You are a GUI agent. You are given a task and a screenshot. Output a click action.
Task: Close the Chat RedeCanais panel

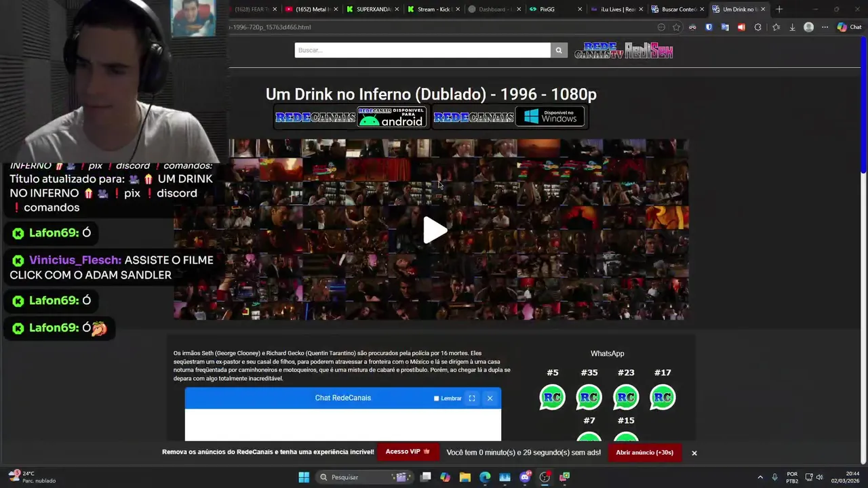[x=490, y=399]
